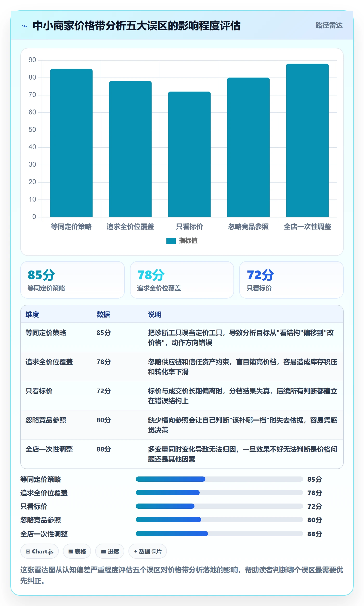Click the 追求全价位覆盖 bar in the chart
The image size is (364, 606).
(130, 149)
